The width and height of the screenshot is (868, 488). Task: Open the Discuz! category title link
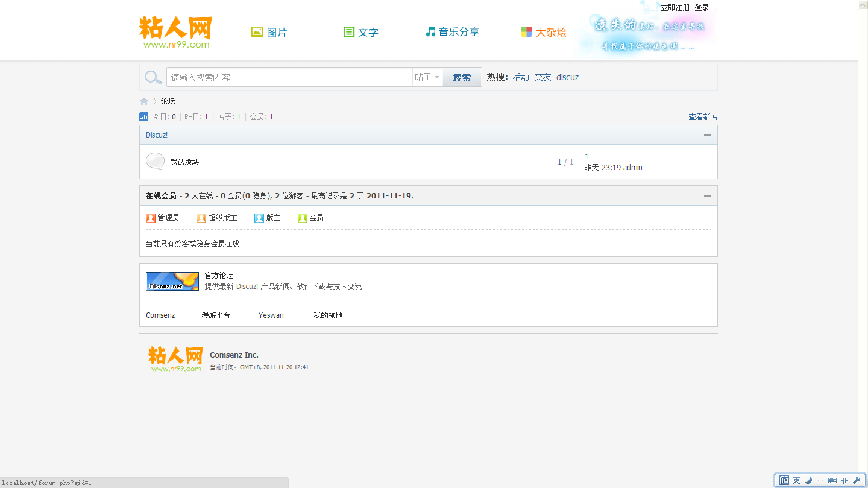[x=157, y=135]
